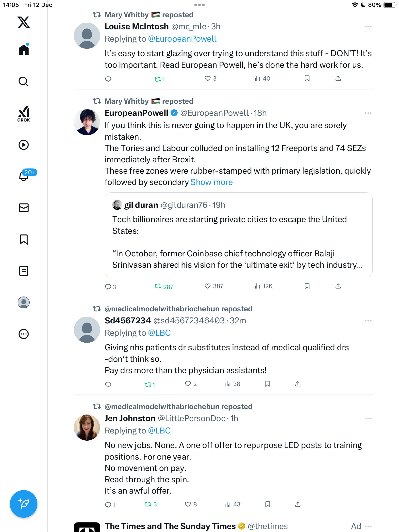This screenshot has width=399, height=532.
Task: Open the search page in sidebar
Action: [24, 82]
